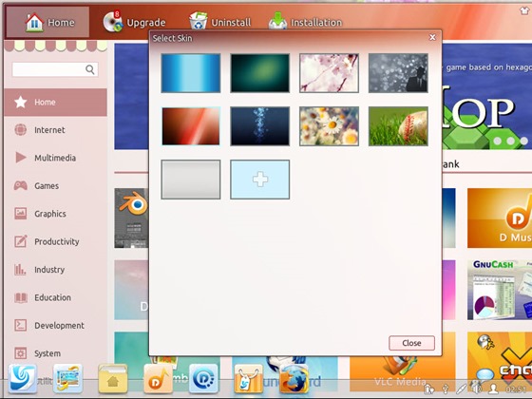Click the user account tray icon
Screen dimensions: 532x399
tap(493, 389)
